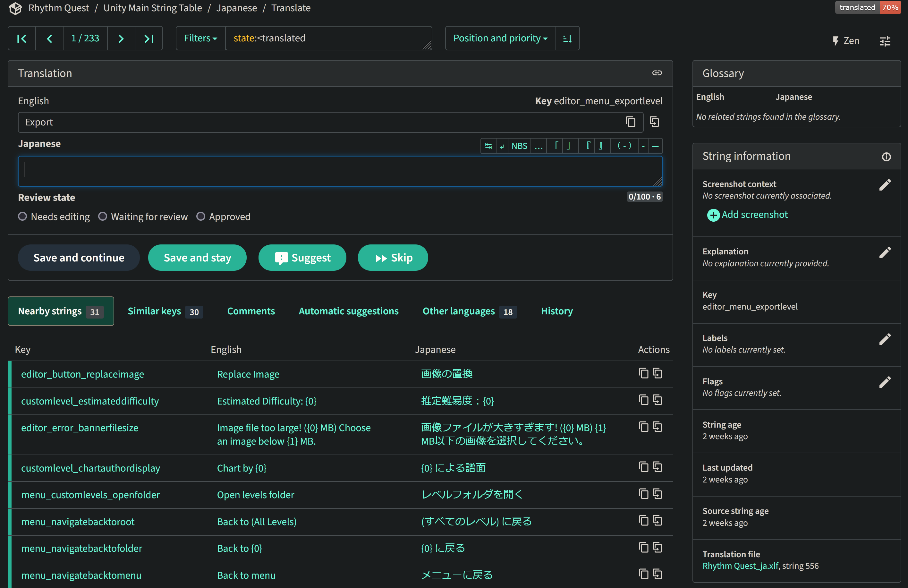Screen dimensions: 908x588
Task: Click the 0/100 · 6 character counter
Action: point(644,197)
